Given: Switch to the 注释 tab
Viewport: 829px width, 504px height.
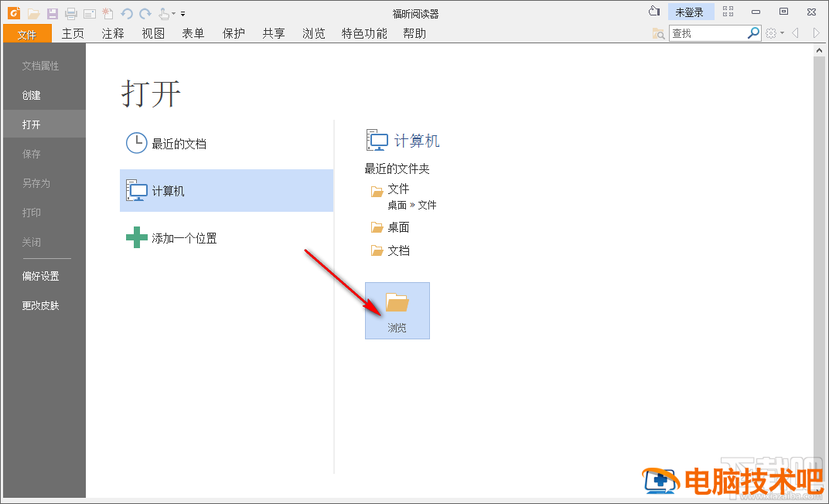Looking at the screenshot, I should [x=113, y=34].
